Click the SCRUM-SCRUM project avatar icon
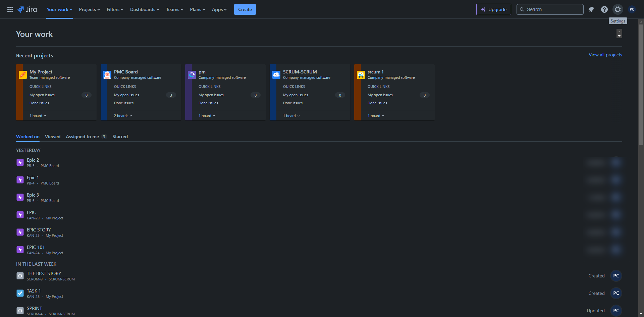The width and height of the screenshot is (644, 317). (x=276, y=75)
